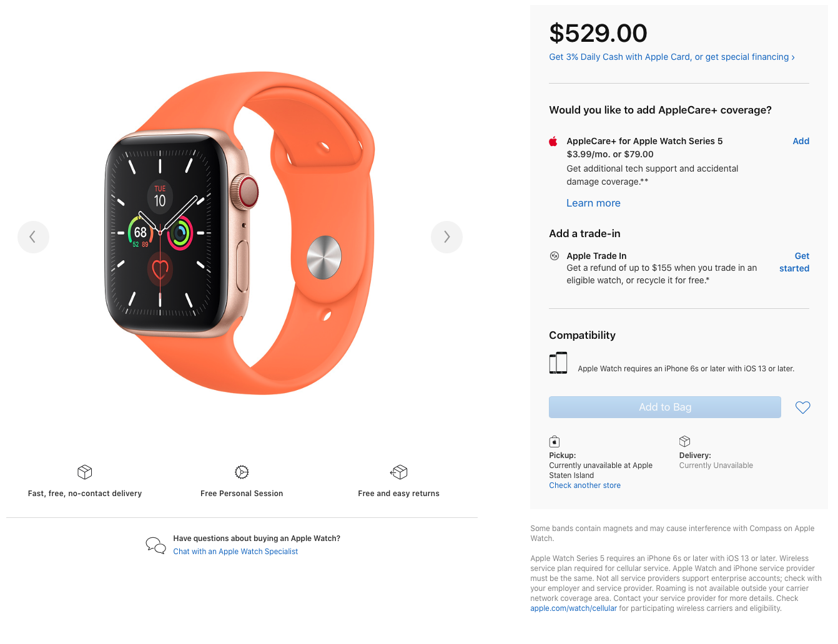Save watch to favorites with heart icon
The height and width of the screenshot is (644, 838).
coord(802,407)
